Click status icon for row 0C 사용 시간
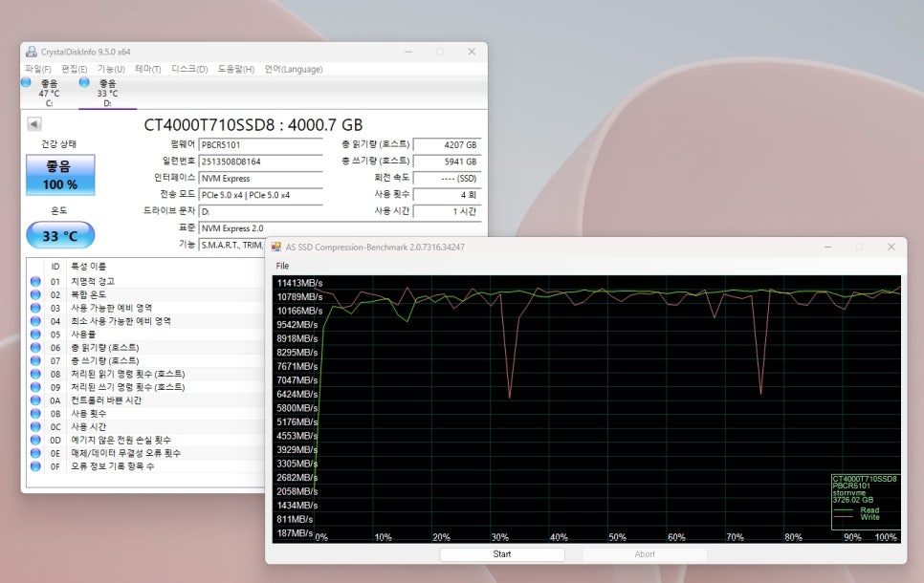 pyautogui.click(x=35, y=426)
